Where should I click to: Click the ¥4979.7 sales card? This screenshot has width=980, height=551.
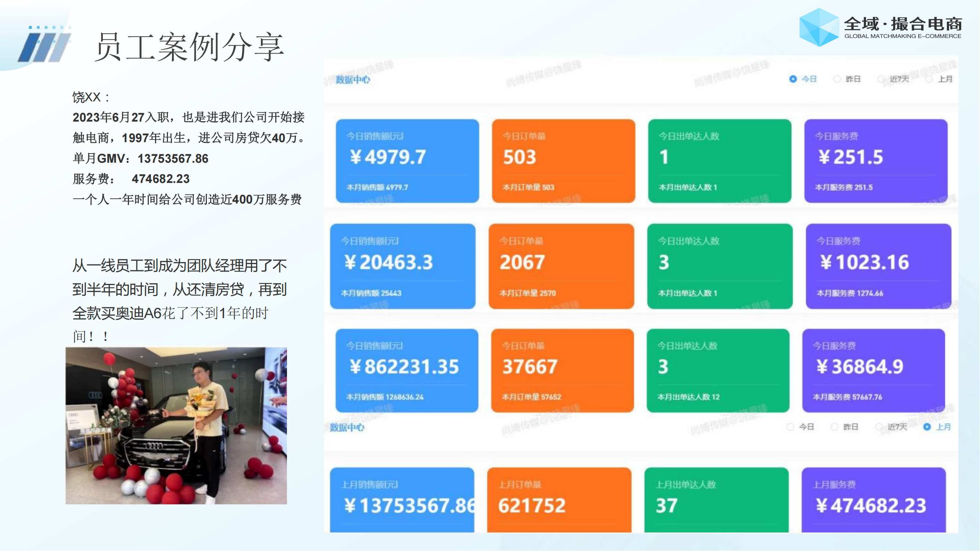click(408, 161)
